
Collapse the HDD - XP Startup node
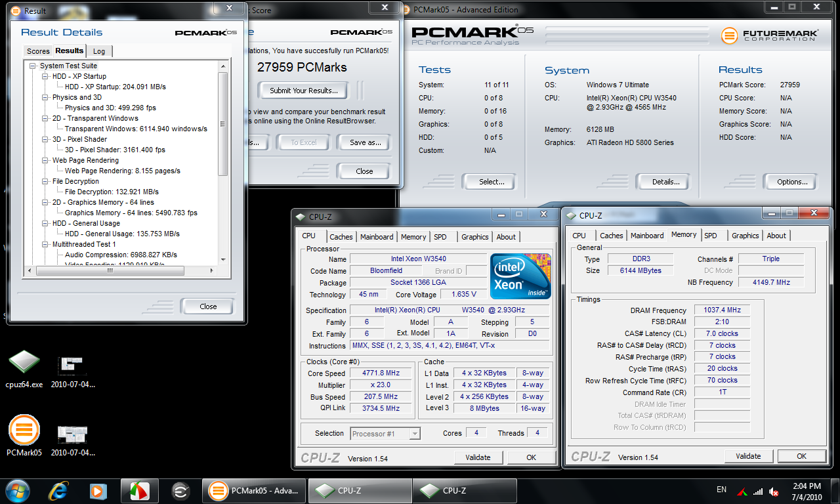(x=45, y=76)
